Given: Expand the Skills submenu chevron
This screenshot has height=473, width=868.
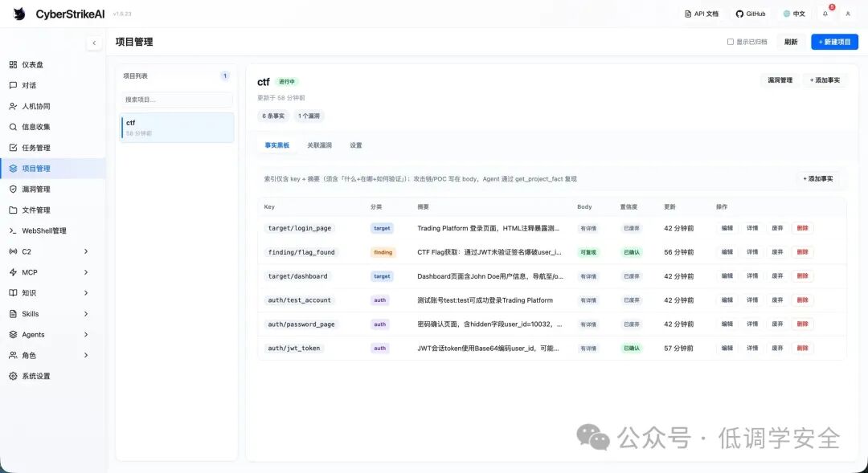Looking at the screenshot, I should click(86, 314).
